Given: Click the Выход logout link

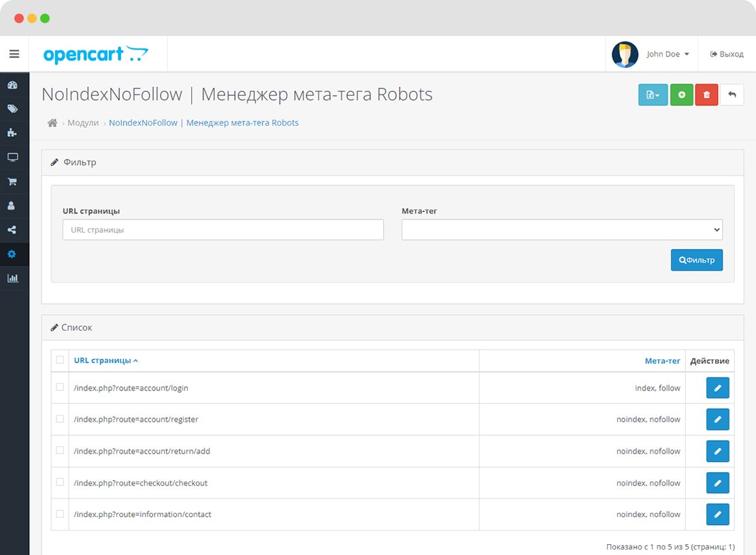Looking at the screenshot, I should point(727,54).
